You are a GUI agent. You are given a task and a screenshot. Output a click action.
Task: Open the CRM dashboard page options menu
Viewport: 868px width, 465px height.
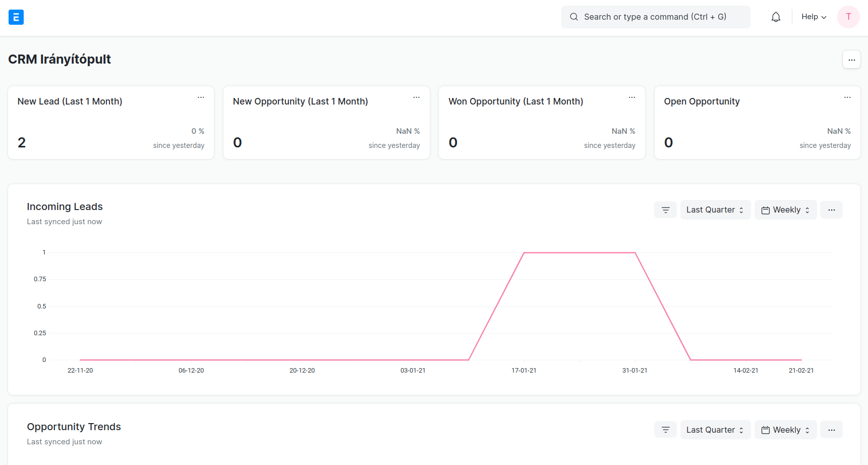click(851, 60)
